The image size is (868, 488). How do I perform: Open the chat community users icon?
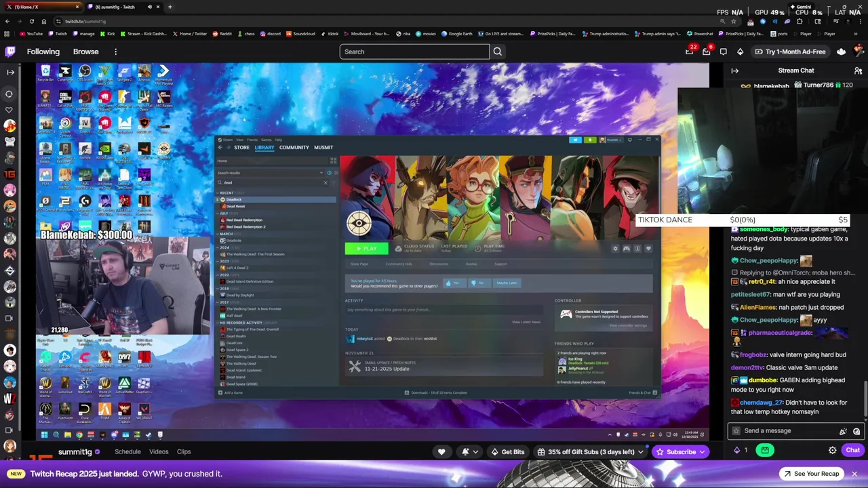[858, 70]
